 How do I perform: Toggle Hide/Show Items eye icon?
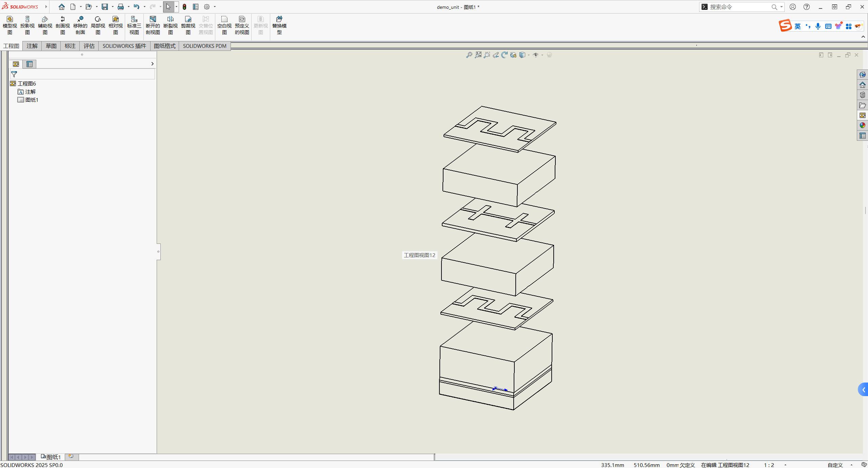click(x=536, y=55)
